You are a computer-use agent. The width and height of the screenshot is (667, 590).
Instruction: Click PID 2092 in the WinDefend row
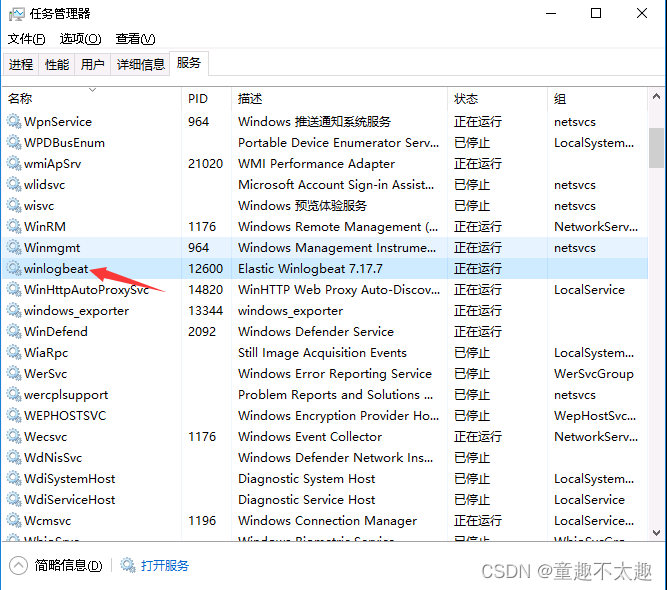tap(202, 332)
